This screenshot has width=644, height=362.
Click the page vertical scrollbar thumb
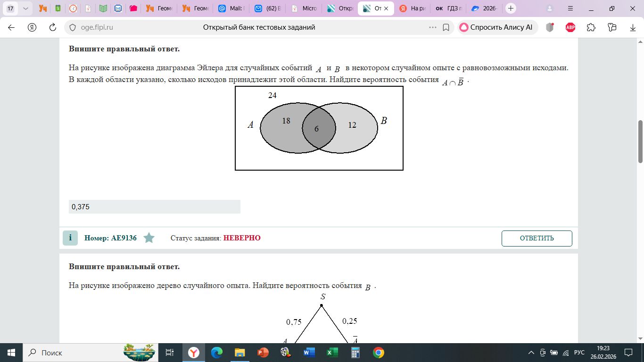(640, 141)
